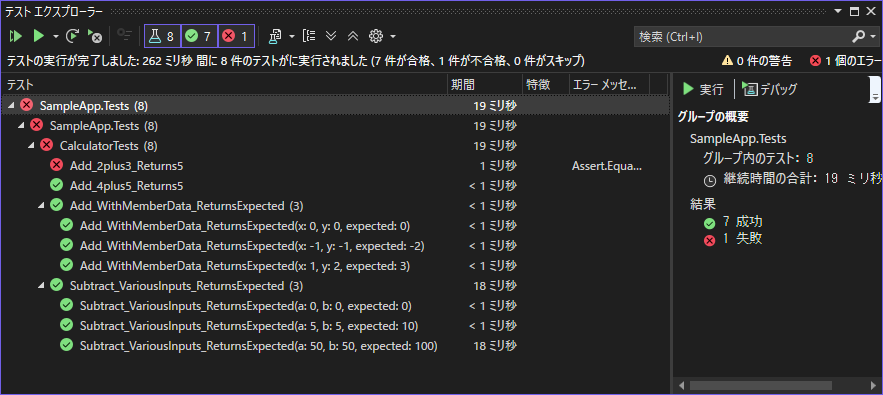This screenshot has width=883, height=395.
Task: Click the green Run button in toolbar
Action: click(38, 37)
